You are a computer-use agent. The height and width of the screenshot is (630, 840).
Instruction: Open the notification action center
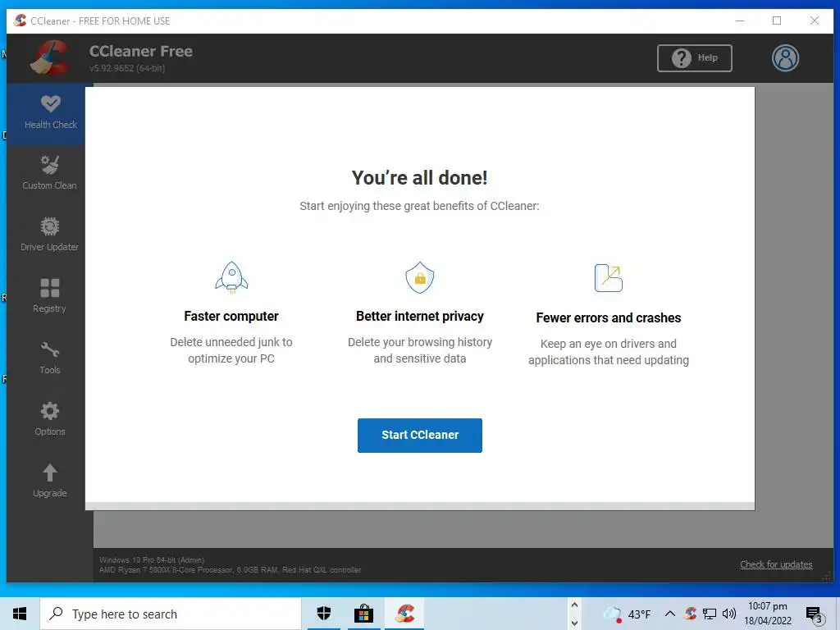815,614
